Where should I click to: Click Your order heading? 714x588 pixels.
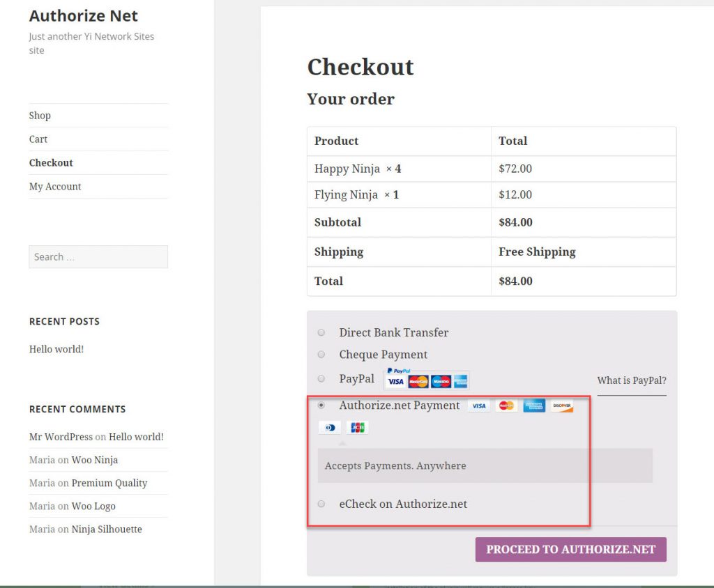tap(351, 99)
